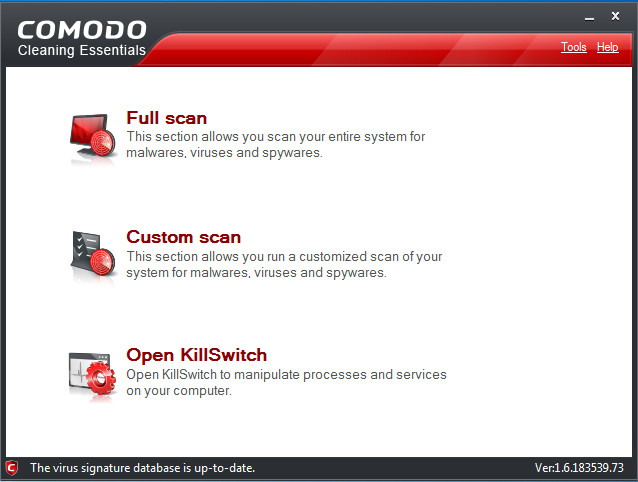Click the KillSwitch description text

[286, 382]
